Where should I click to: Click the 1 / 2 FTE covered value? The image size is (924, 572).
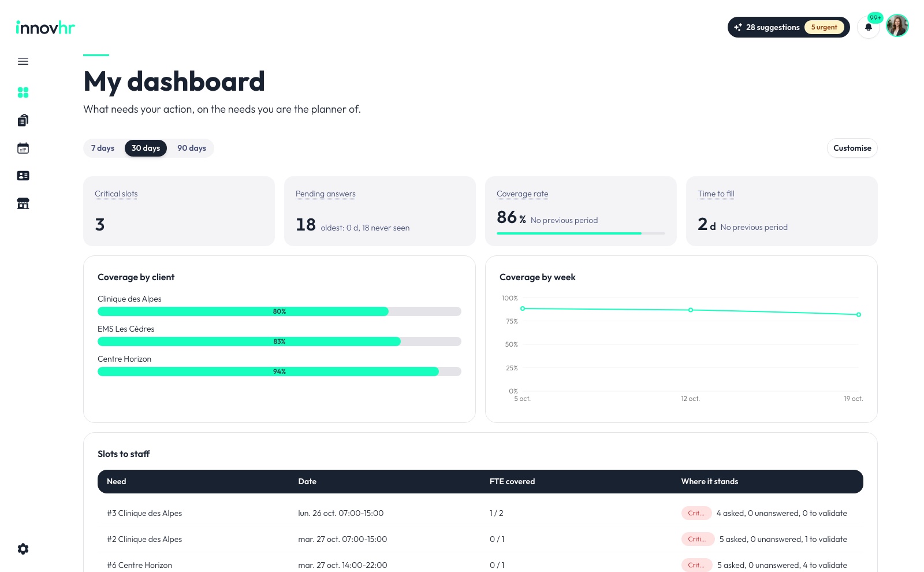(x=497, y=513)
